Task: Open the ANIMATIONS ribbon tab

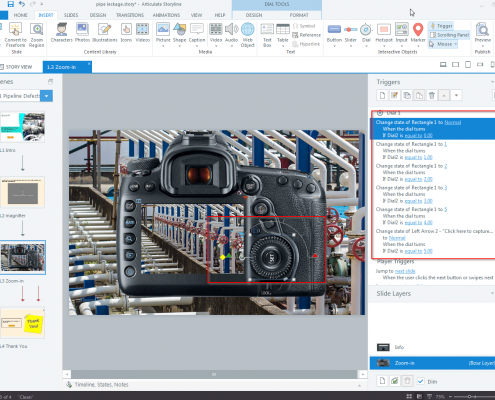Action: [166, 15]
